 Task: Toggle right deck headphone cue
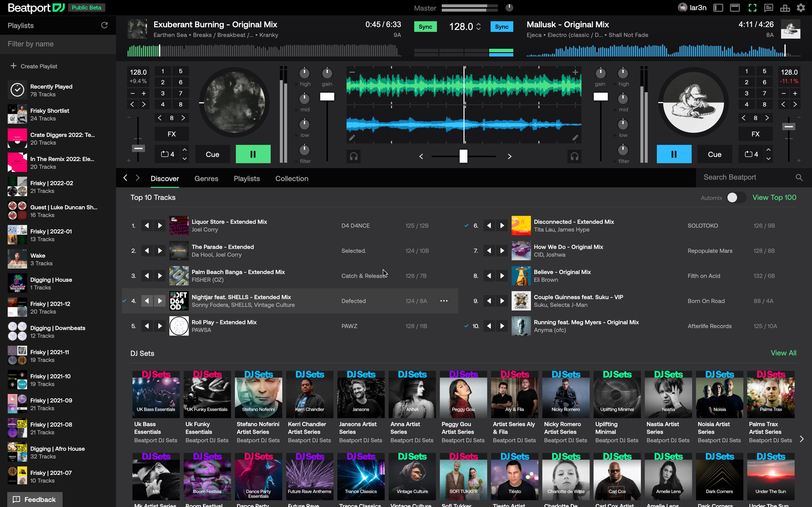574,156
